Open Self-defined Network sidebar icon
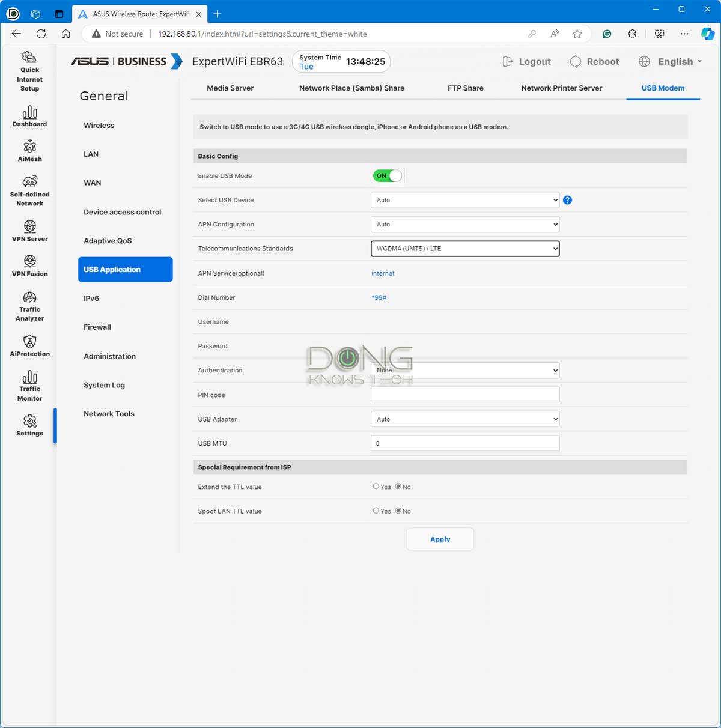This screenshot has height=728, width=721. [29, 190]
